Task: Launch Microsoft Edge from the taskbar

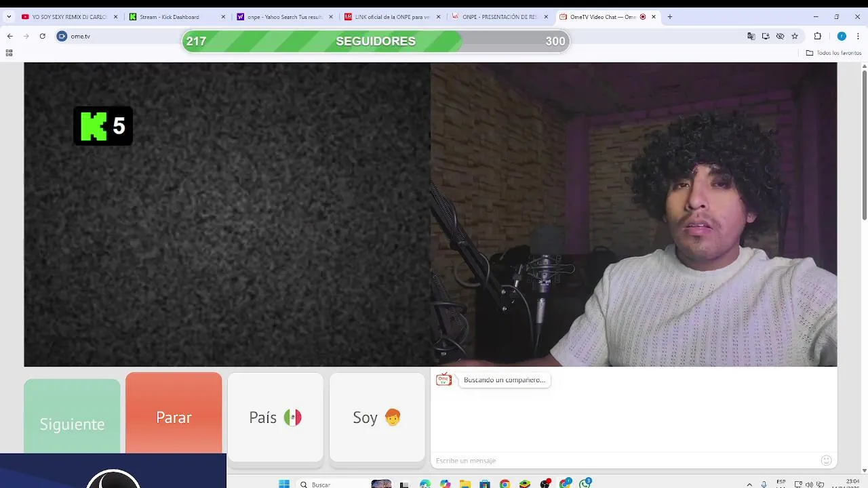Action: pos(425,484)
